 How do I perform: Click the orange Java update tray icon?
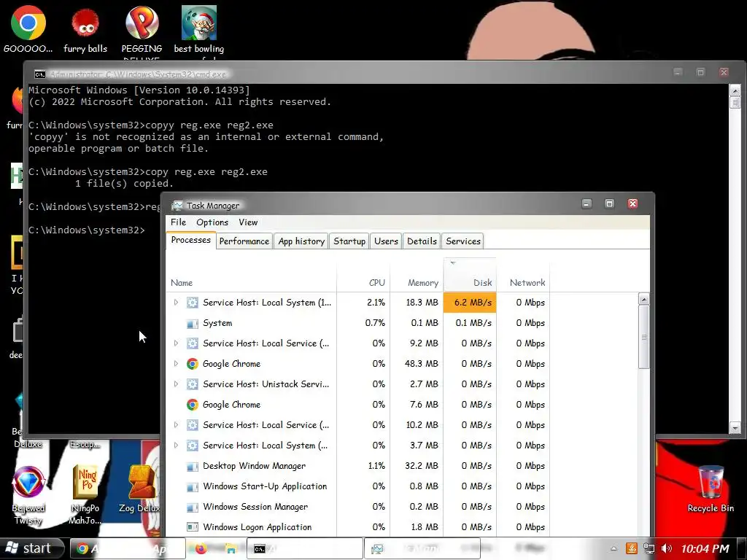coord(631,548)
